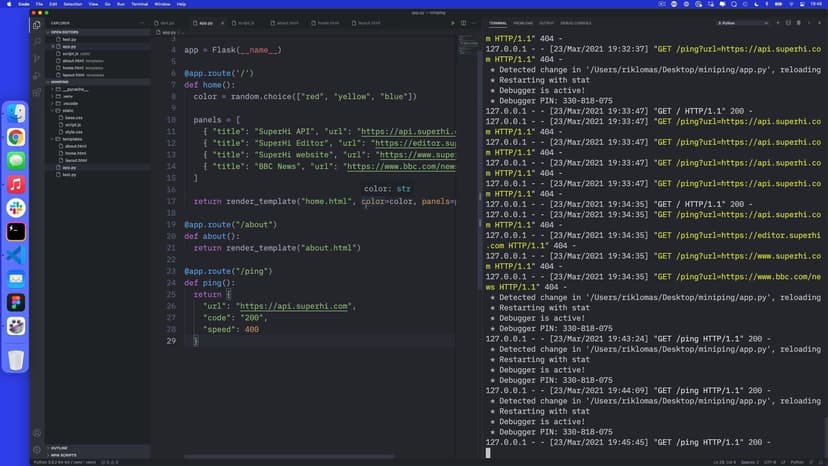Open the Explorer view in activity bar
This screenshot has width=828, height=466.
pyautogui.click(x=37, y=25)
